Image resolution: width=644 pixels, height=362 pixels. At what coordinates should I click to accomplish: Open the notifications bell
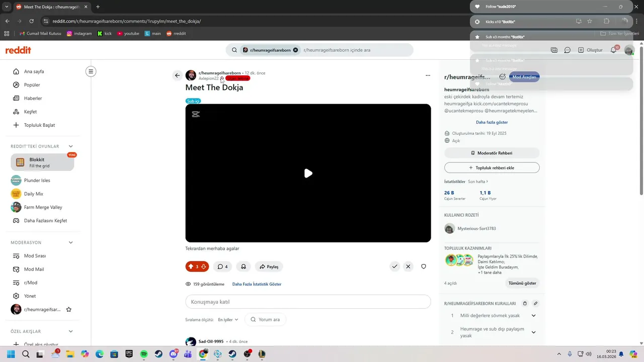click(x=613, y=50)
